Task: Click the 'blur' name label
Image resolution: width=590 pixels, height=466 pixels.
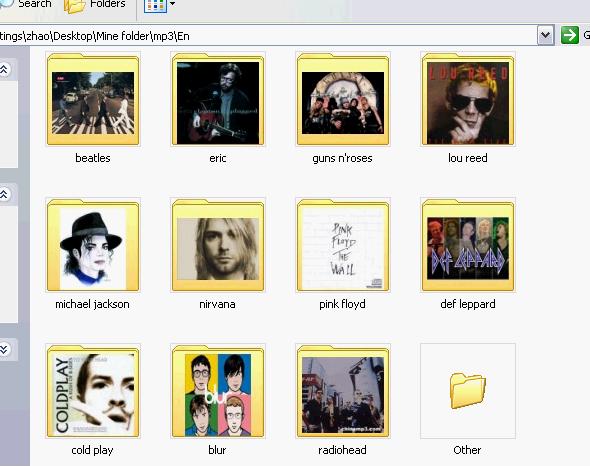Action: pyautogui.click(x=217, y=450)
